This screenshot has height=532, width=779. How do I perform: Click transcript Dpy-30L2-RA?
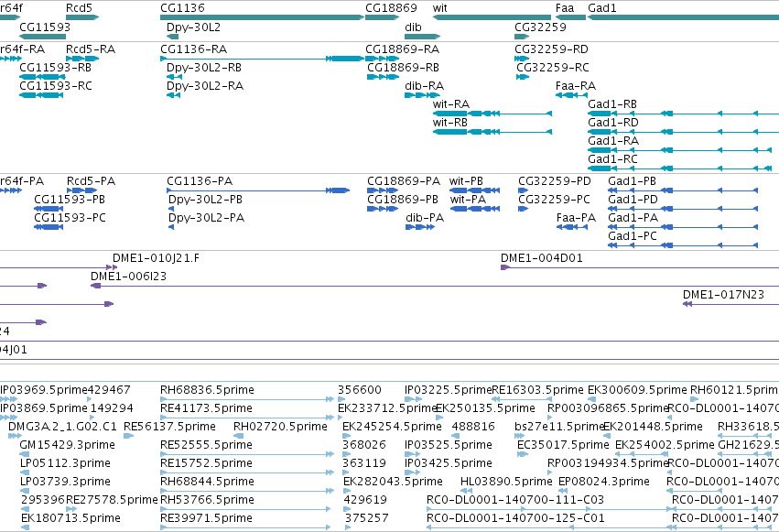click(173, 95)
